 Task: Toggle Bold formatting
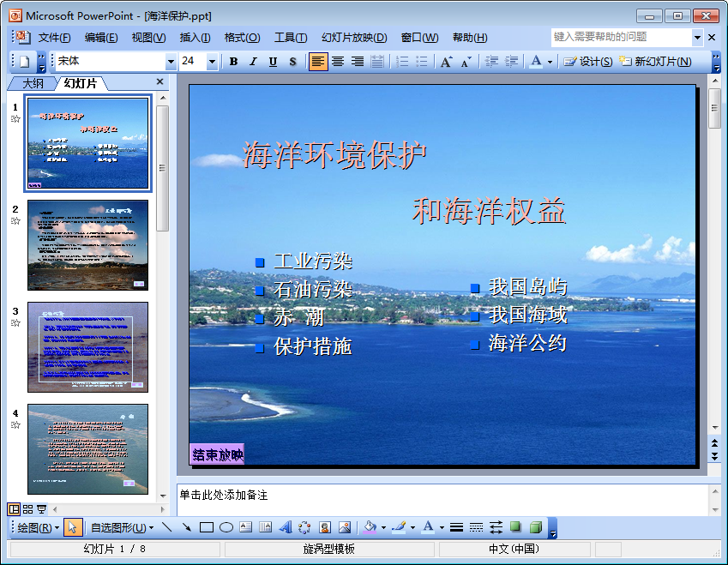point(233,61)
